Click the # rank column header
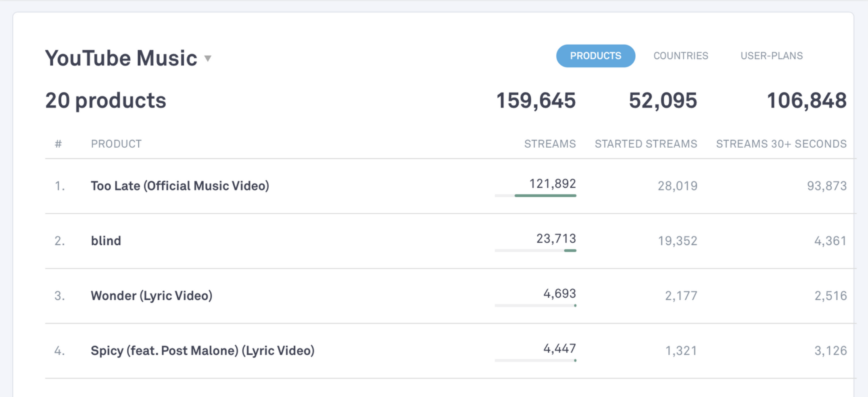Viewport: 868px width, 397px height. 58,144
